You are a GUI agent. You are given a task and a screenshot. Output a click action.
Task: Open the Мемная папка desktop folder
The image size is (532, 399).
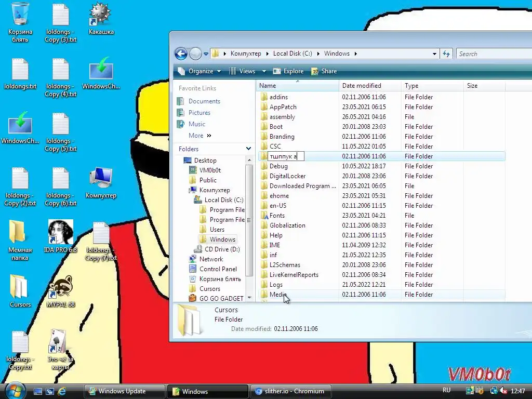[20, 240]
